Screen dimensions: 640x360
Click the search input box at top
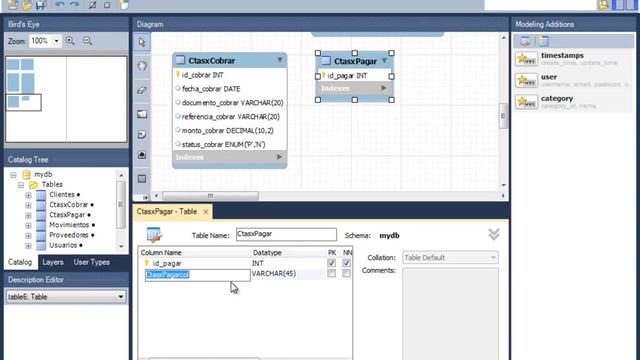click(x=540, y=4)
